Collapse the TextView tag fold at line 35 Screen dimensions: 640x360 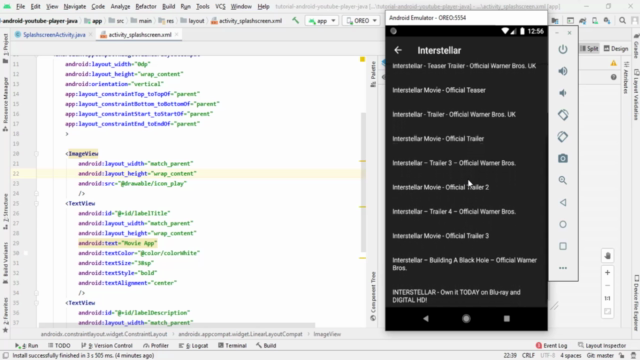pyautogui.click(x=36, y=303)
